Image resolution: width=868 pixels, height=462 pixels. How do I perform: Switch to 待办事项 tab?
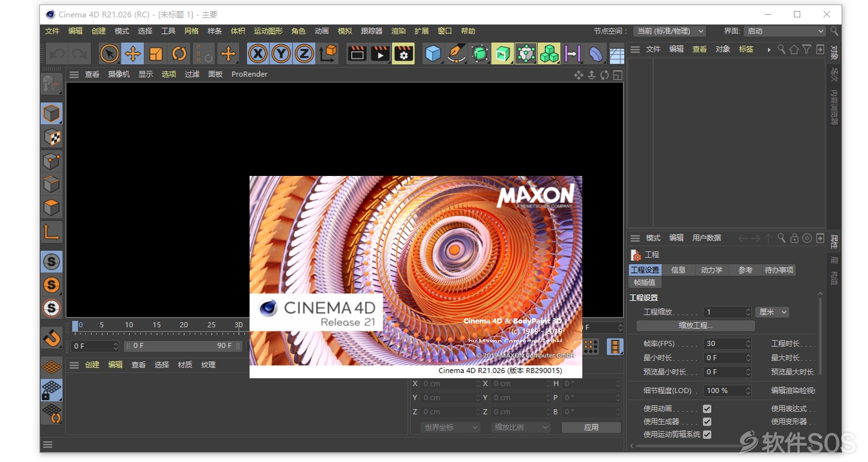pos(778,270)
